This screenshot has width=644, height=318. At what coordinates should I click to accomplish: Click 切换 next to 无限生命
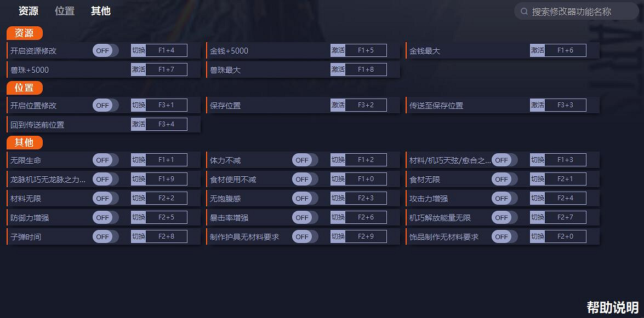click(138, 160)
